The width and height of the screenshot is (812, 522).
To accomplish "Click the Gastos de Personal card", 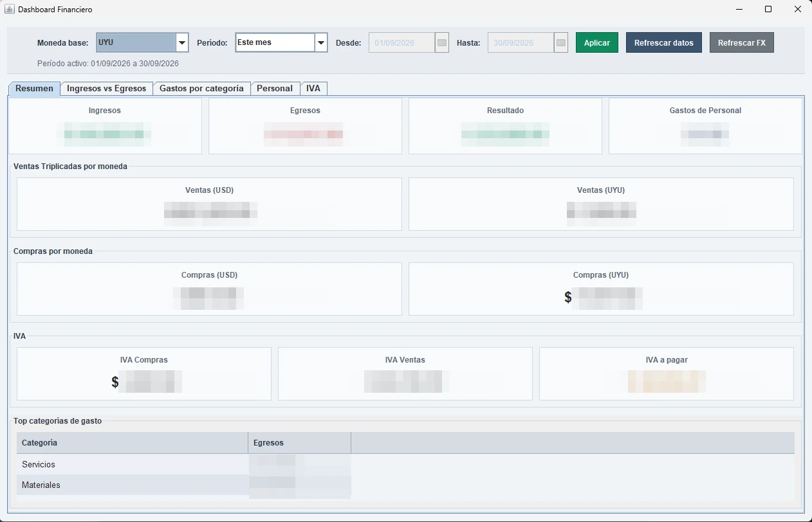I will point(705,126).
